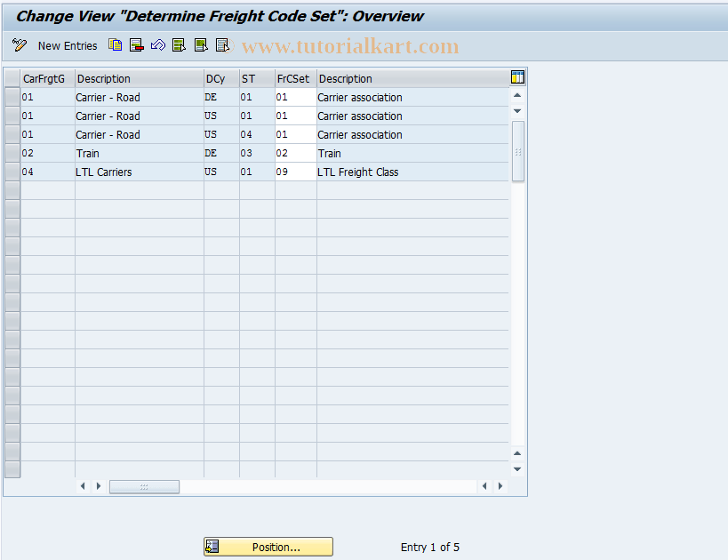This screenshot has height=560, width=728.
Task: Open the table configuration icon above the scrollbar
Action: coord(517,78)
